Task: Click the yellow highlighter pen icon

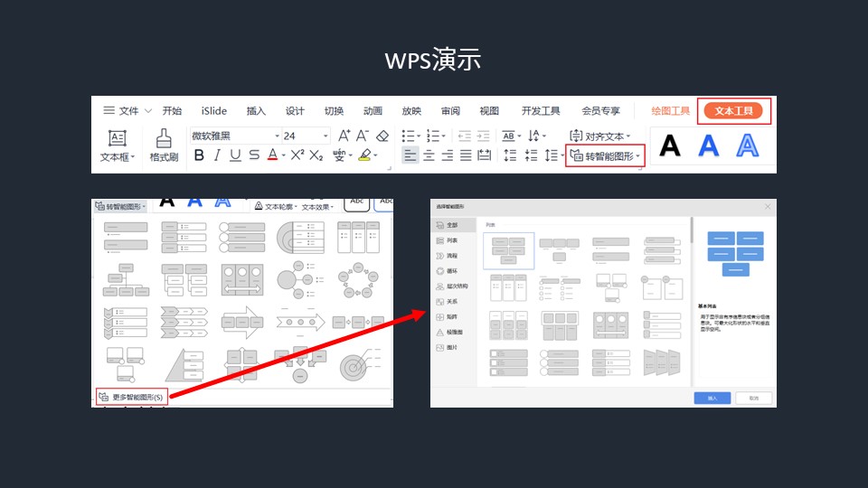Action: [364, 155]
